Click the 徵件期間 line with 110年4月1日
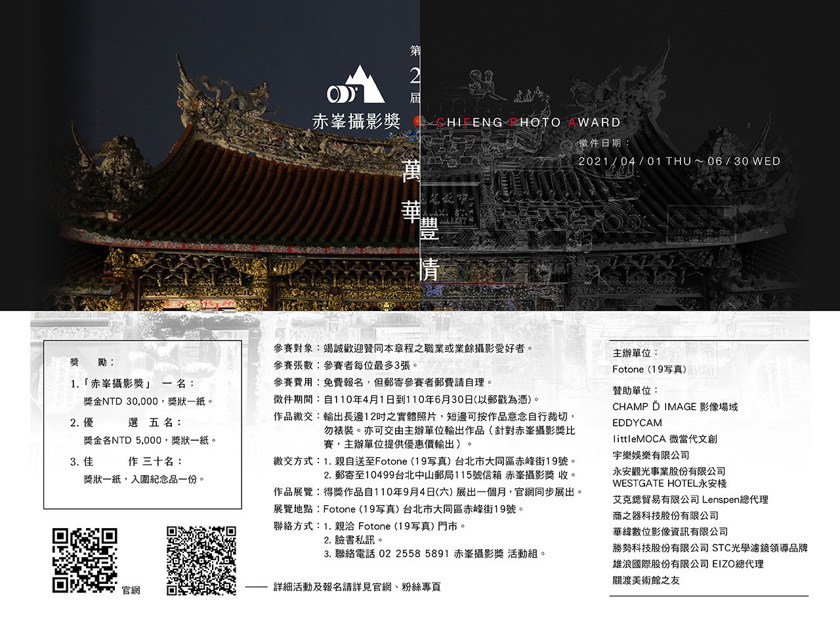The height and width of the screenshot is (618, 840). coord(407,399)
